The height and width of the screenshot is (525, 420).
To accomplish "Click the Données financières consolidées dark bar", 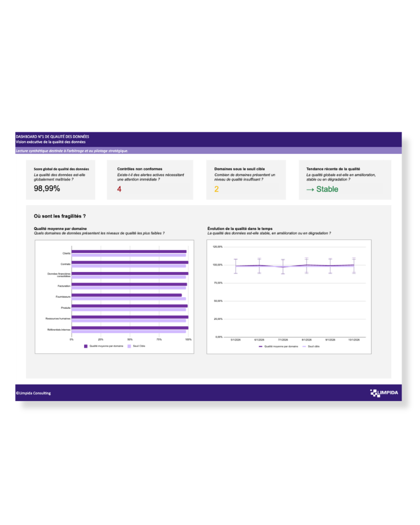I will 130,274.
